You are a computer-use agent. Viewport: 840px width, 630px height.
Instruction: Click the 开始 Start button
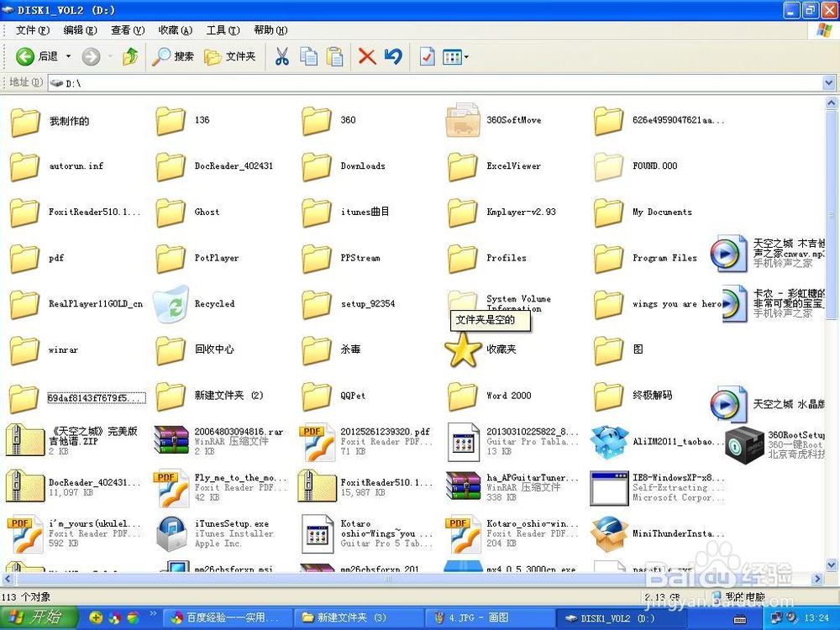[39, 617]
